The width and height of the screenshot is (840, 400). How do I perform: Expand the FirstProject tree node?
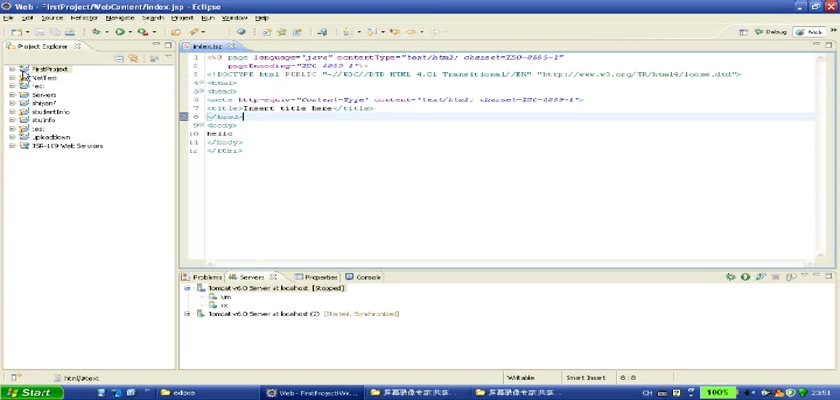pos(12,69)
